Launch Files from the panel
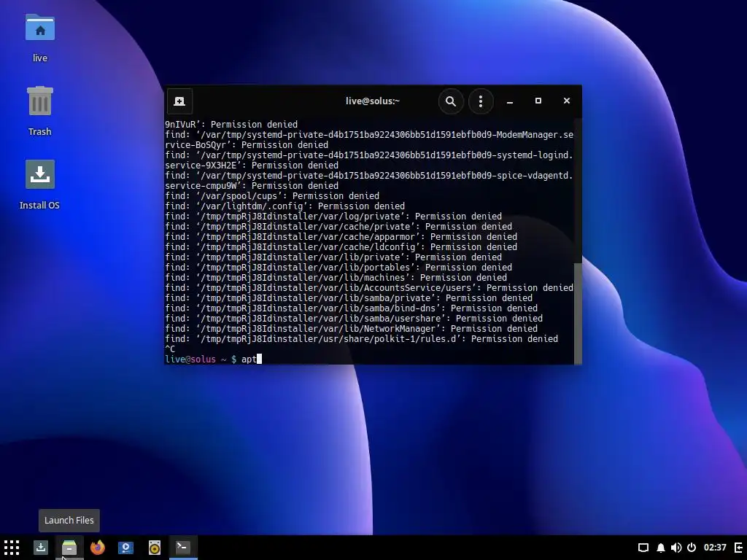 pyautogui.click(x=69, y=548)
